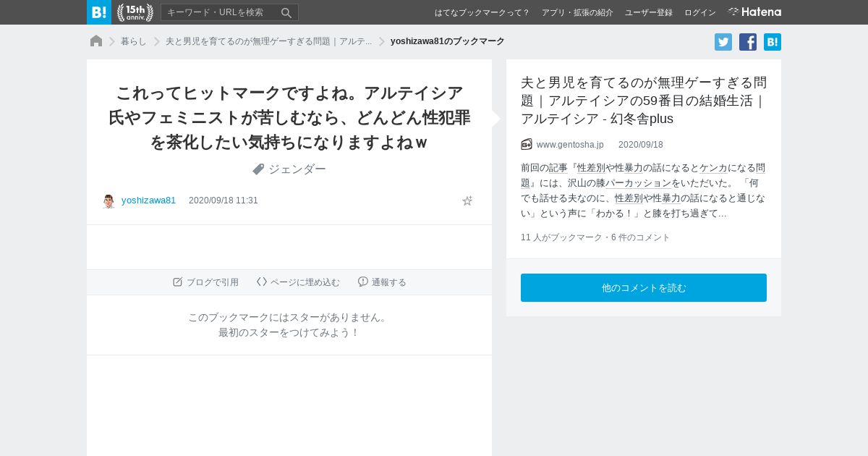
Task: Open the Hatena logo link
Action: click(x=754, y=12)
